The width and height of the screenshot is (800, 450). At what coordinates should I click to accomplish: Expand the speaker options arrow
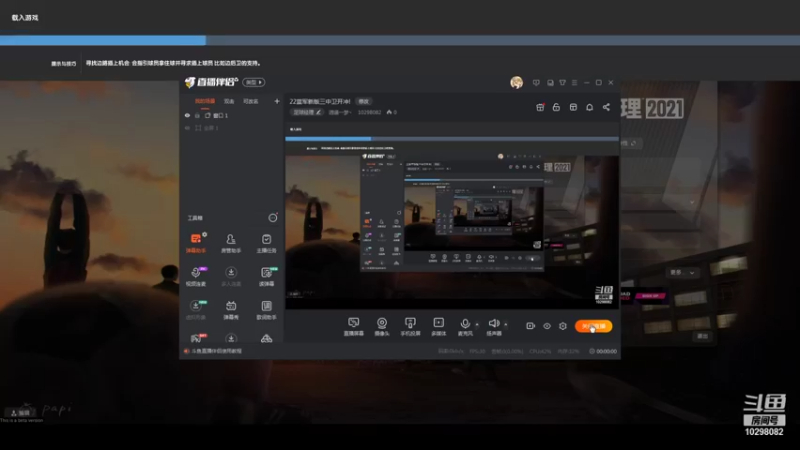click(x=506, y=324)
